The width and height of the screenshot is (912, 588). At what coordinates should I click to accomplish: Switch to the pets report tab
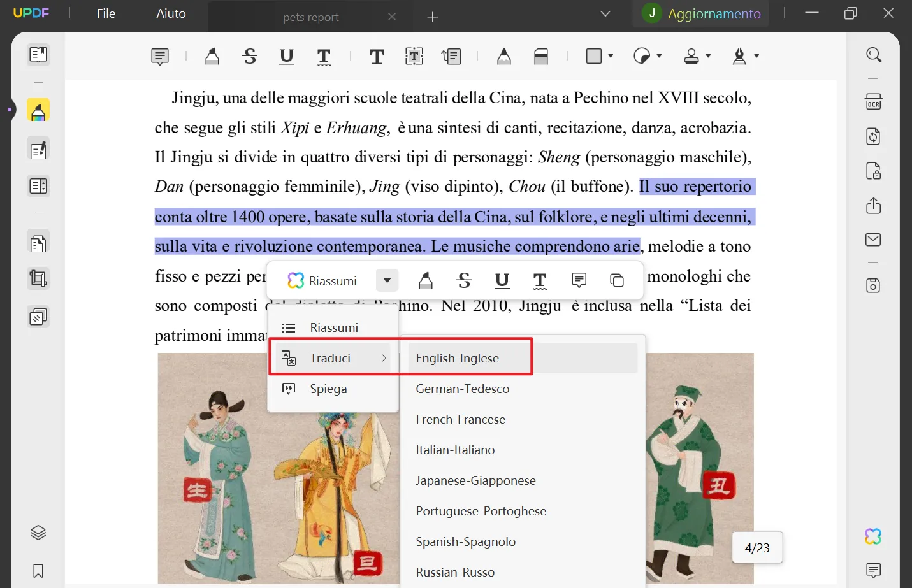click(310, 17)
